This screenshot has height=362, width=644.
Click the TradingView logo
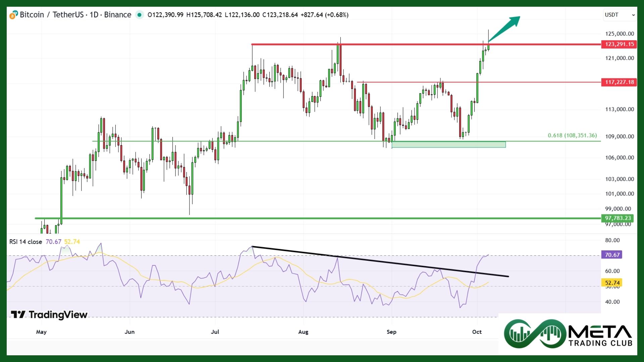(49, 314)
